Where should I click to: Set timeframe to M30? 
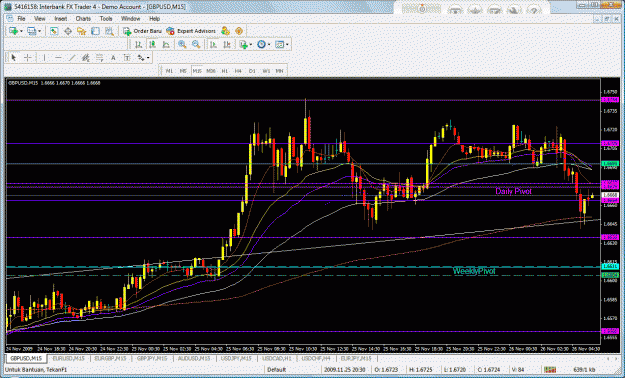click(x=211, y=71)
